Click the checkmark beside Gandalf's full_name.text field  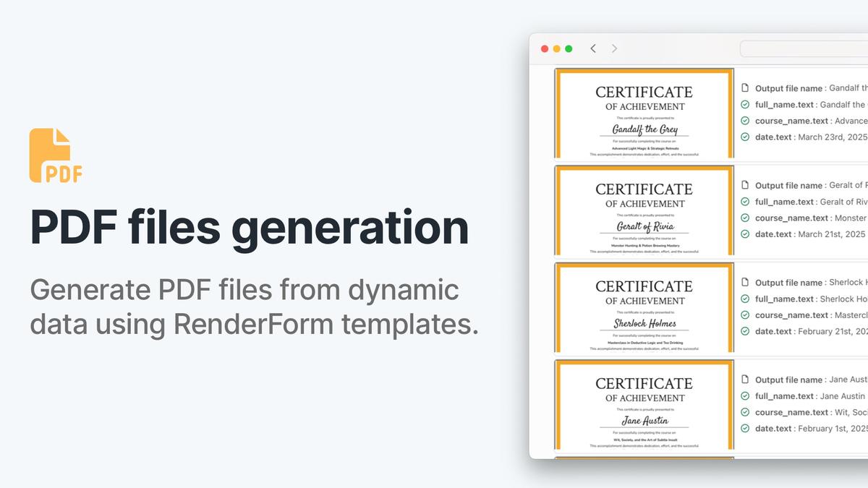tap(744, 104)
